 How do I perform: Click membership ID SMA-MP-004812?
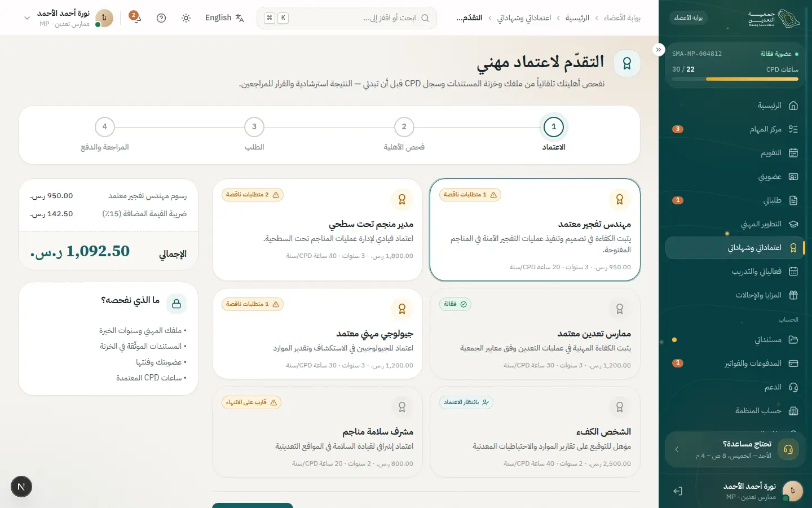tap(697, 54)
